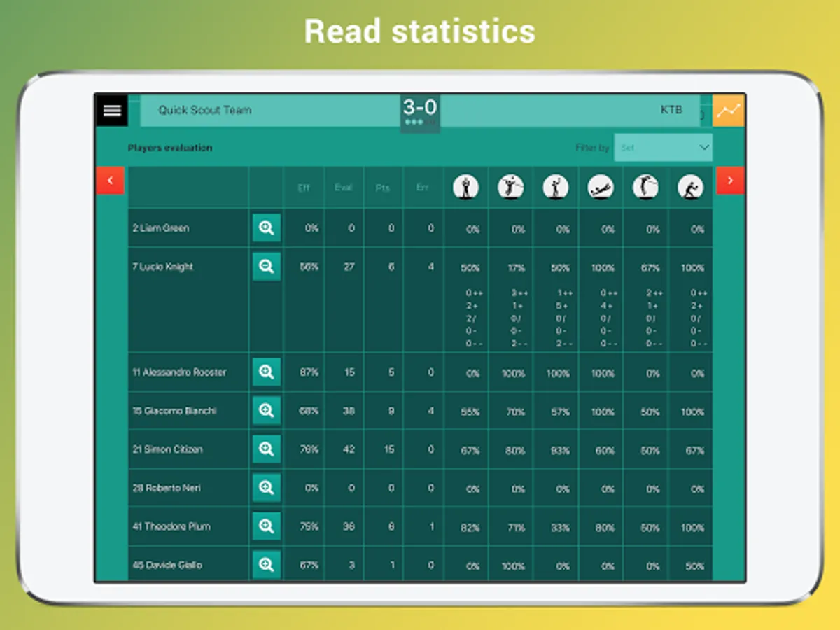Click the Players evaluation heading
Viewport: 840px width, 630px height.
click(x=170, y=148)
